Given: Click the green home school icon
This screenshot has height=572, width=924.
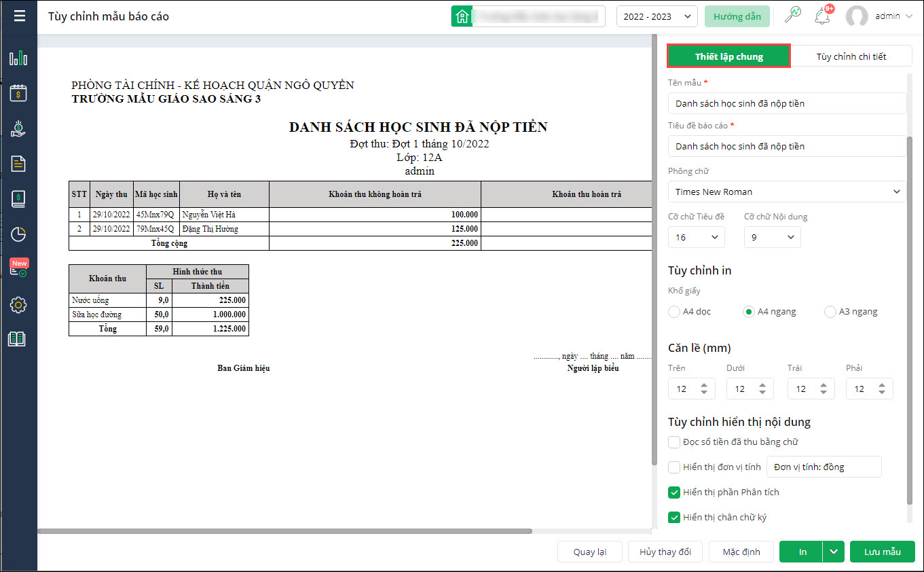Looking at the screenshot, I should tap(462, 16).
